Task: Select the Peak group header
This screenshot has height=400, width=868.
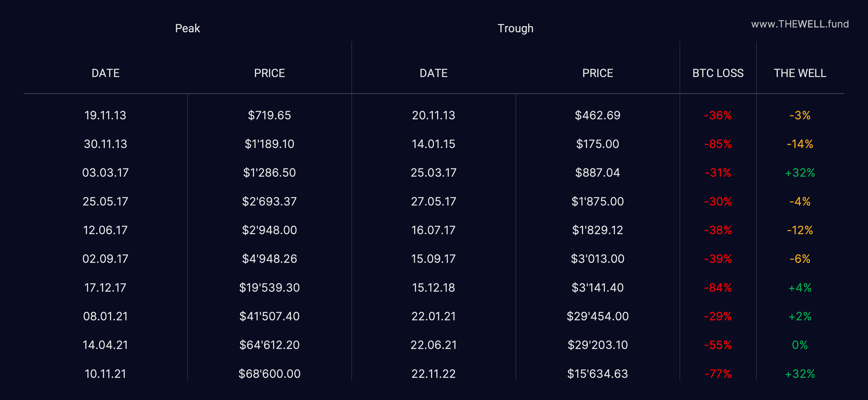Action: click(x=187, y=29)
